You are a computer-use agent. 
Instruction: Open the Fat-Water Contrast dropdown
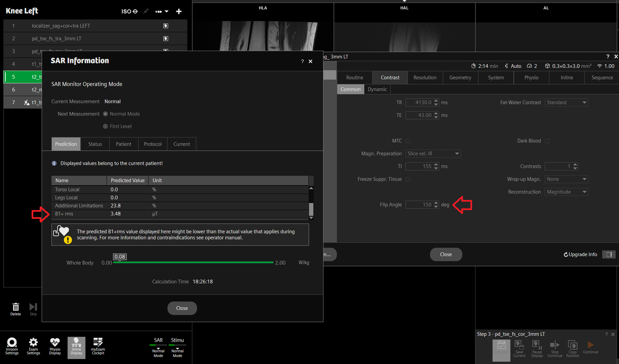click(x=566, y=103)
